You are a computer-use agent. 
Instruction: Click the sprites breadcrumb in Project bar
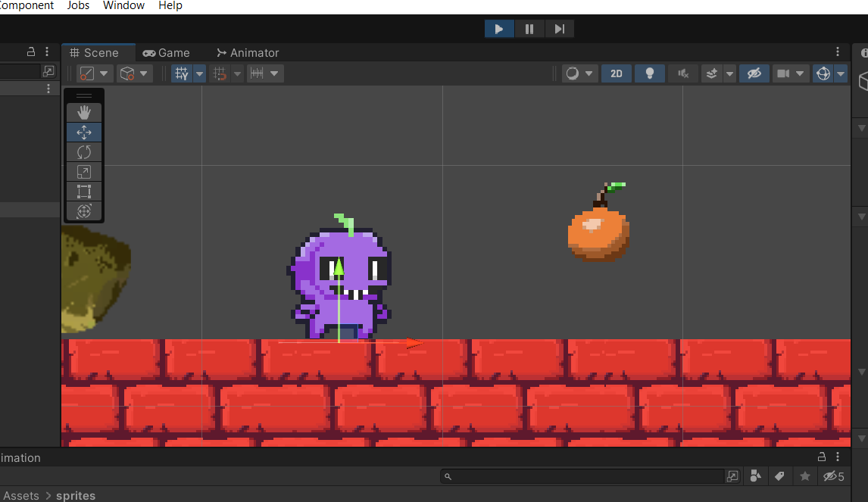point(75,495)
